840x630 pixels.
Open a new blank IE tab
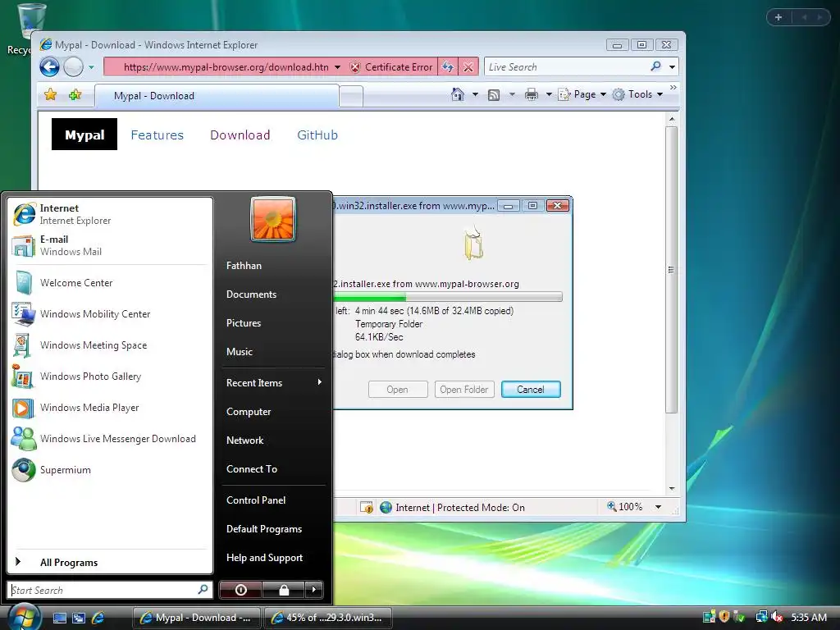pyautogui.click(x=351, y=97)
